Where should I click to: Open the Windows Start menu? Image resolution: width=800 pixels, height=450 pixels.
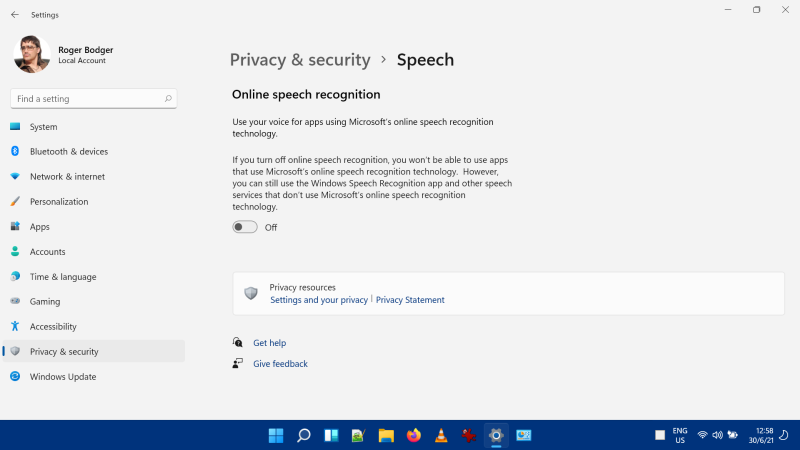[276, 435]
